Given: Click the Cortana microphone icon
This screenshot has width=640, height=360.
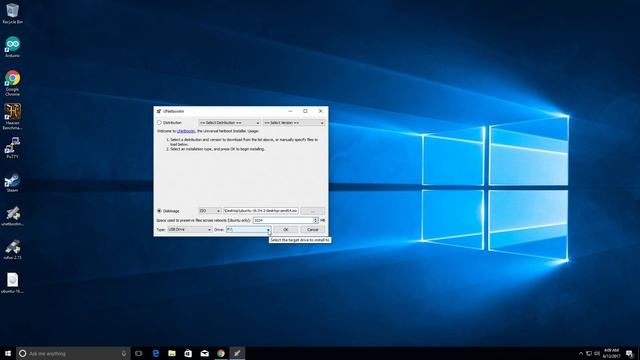Looking at the screenshot, I should pos(124,353).
